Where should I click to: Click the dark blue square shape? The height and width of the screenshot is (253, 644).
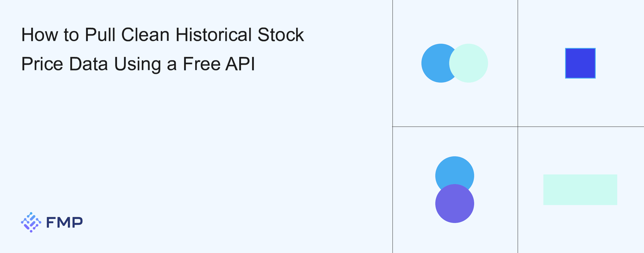pyautogui.click(x=580, y=63)
